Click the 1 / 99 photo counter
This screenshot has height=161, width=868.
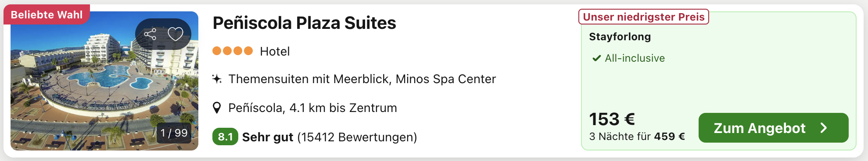point(174,133)
